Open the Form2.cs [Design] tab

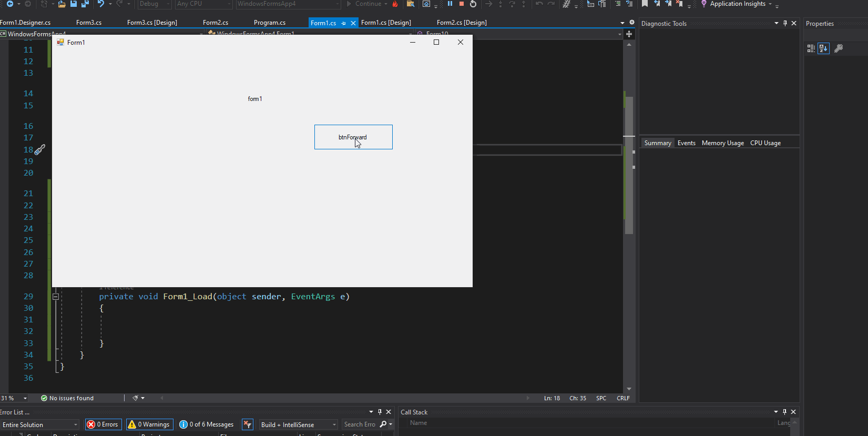coord(462,23)
